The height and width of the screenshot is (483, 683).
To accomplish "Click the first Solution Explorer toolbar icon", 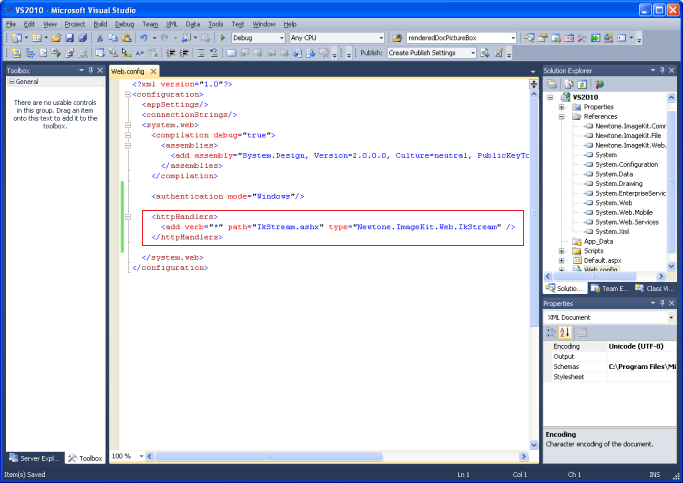I will click(x=552, y=84).
